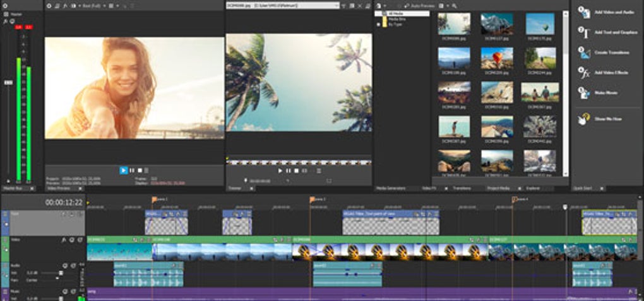Switch to the Transitions tab
644x301 pixels.
(462, 188)
